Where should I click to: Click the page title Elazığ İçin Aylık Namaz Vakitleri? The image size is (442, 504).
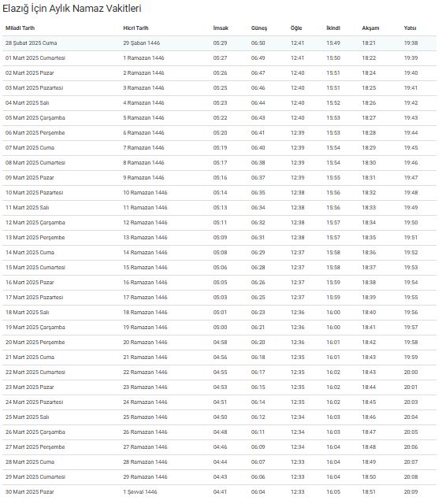72,9
